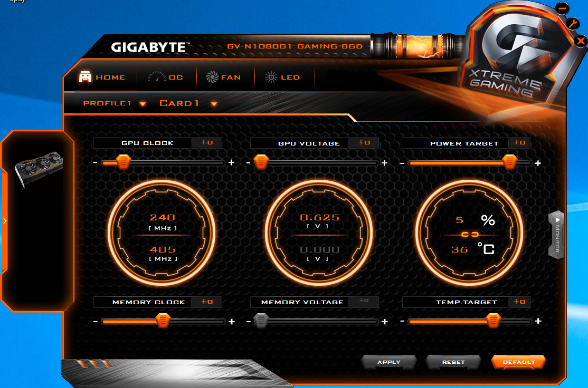Screen dimensions: 588x388
Task: Click the 0.000 V memory voltage reading
Action: [319, 250]
